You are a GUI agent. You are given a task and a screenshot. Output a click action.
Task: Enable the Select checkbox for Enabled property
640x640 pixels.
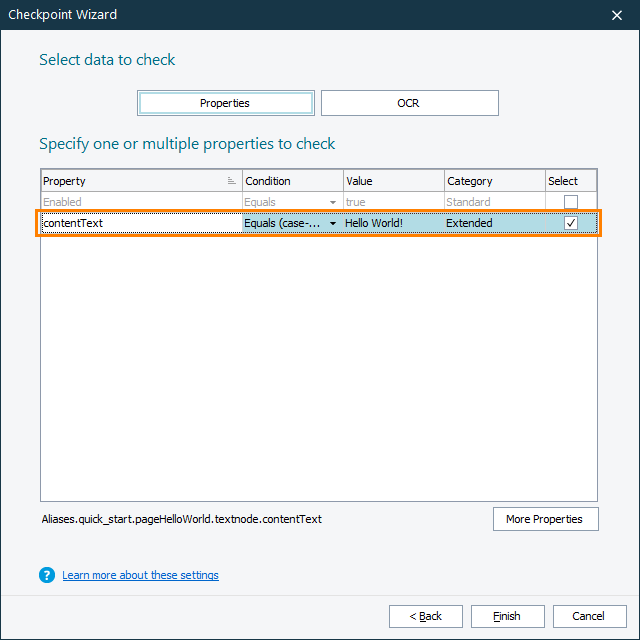click(571, 202)
